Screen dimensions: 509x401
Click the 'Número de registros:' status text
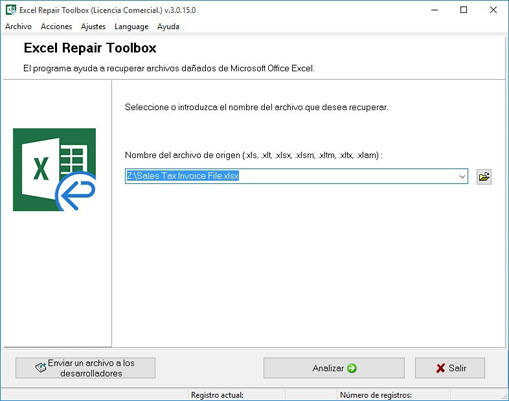coord(376,395)
